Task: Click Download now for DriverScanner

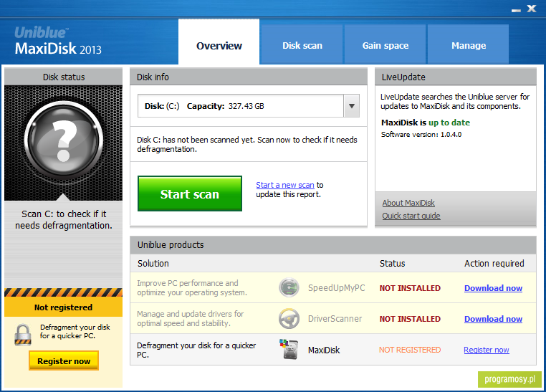Action: point(493,318)
